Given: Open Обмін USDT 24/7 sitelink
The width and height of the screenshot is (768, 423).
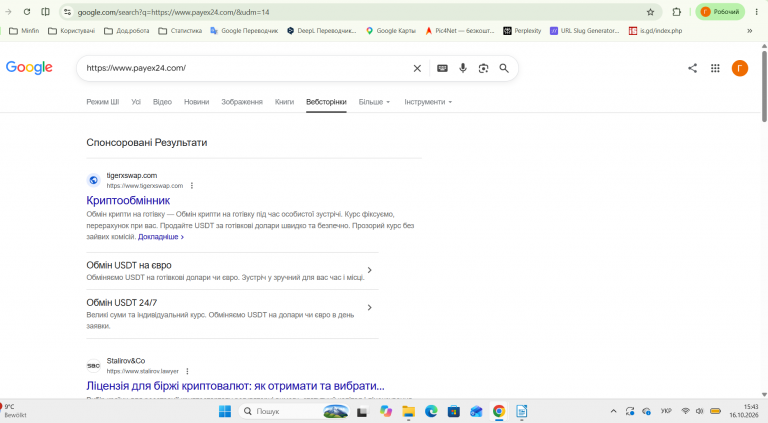Looking at the screenshot, I should (x=121, y=303).
